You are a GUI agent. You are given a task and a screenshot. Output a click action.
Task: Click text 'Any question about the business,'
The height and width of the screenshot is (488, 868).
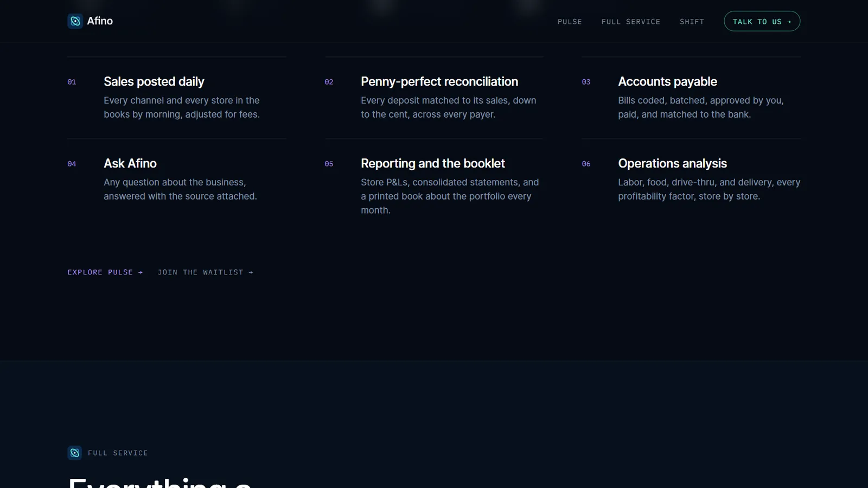[x=175, y=182]
